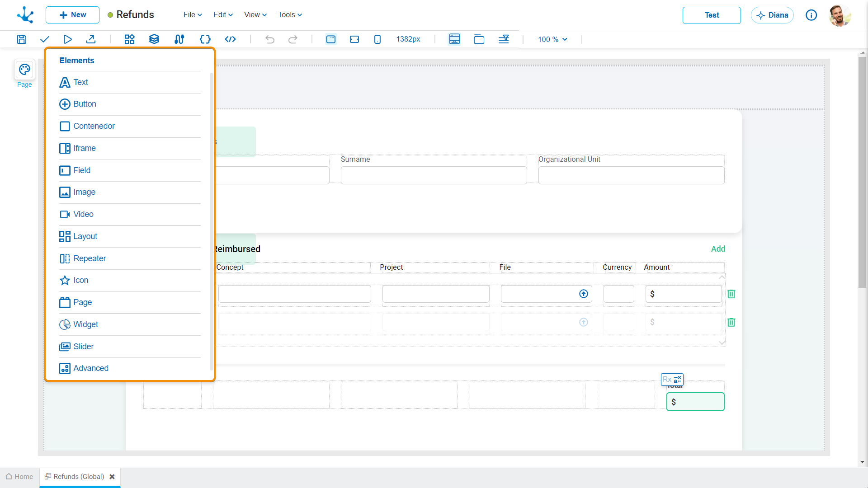Choose the Text element
868x488 pixels.
point(130,82)
